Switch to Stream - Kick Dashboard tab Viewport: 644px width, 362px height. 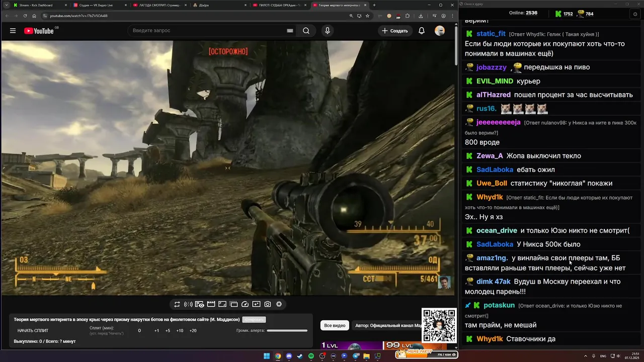[x=39, y=5]
